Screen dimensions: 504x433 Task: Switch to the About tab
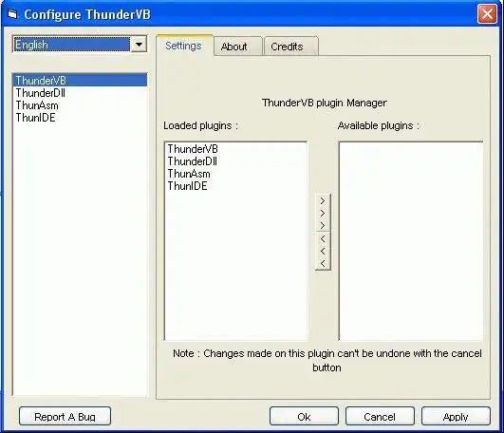tap(237, 47)
